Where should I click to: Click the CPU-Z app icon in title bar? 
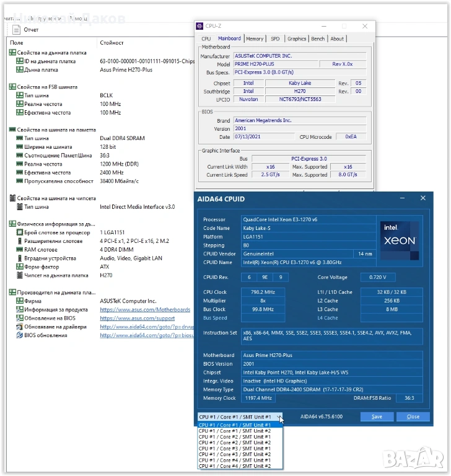pos(199,26)
